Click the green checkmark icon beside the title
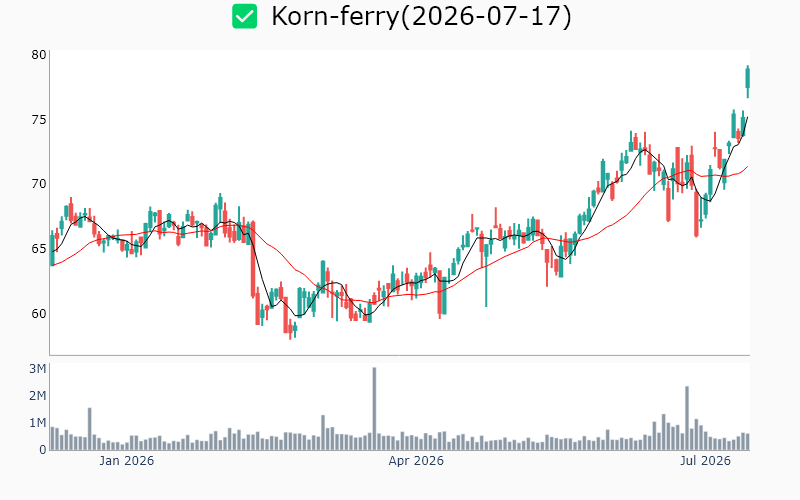 244,16
